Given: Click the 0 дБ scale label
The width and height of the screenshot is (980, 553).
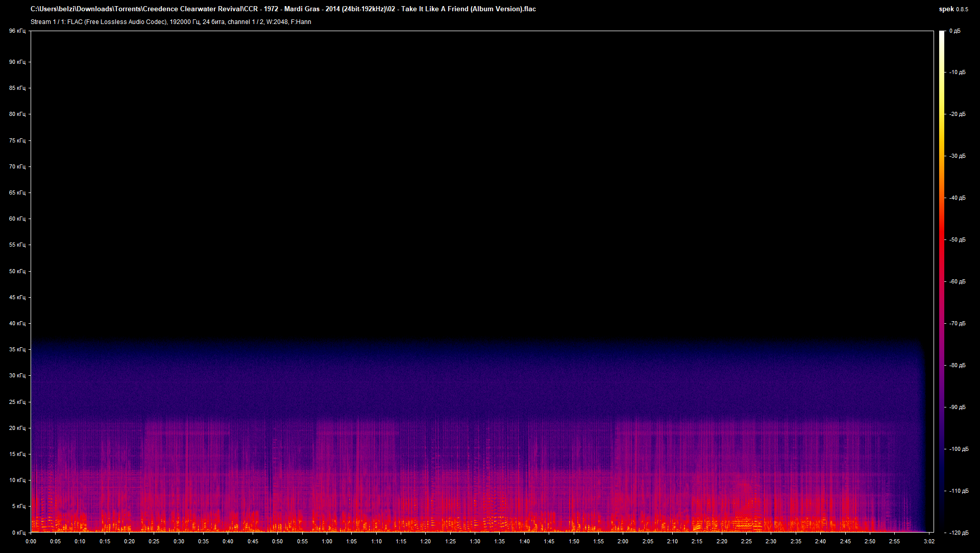Looking at the screenshot, I should (x=954, y=31).
